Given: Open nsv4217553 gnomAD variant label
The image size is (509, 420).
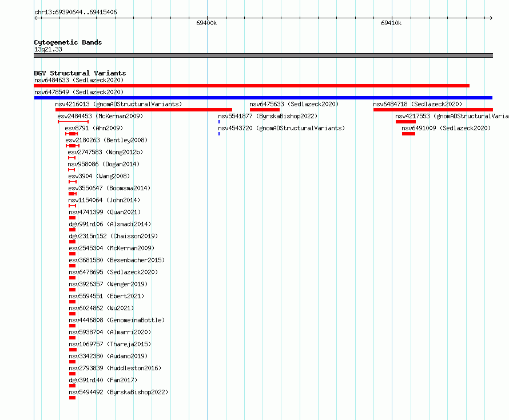Looking at the screenshot, I should 452,116.
